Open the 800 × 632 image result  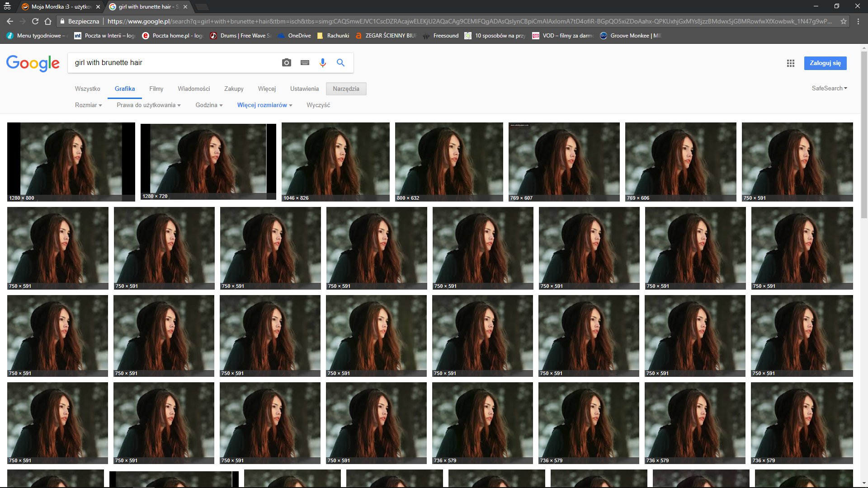pyautogui.click(x=449, y=162)
